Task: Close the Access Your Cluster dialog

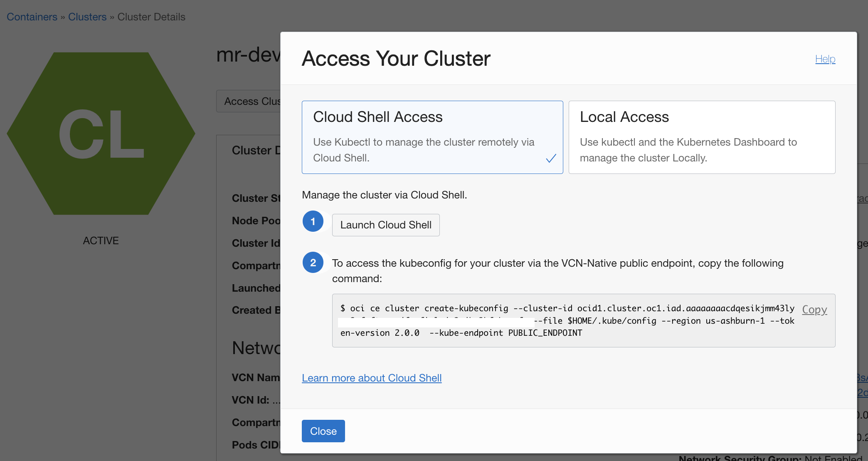Action: point(323,431)
